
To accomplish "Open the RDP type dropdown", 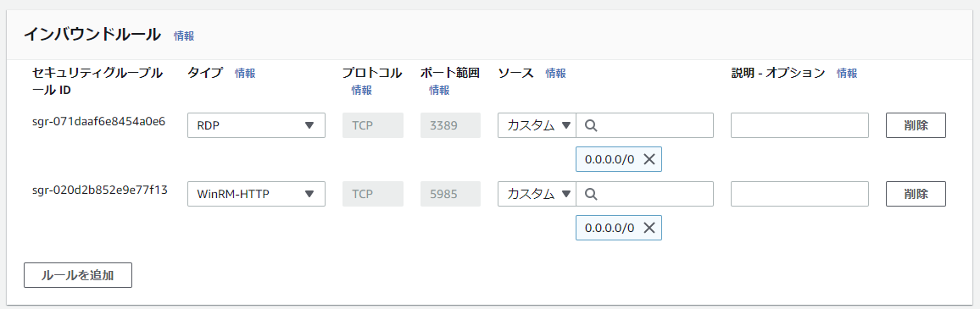I will 256,125.
